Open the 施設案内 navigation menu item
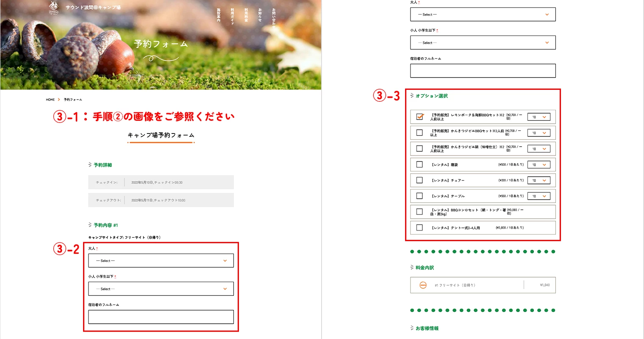 219,15
